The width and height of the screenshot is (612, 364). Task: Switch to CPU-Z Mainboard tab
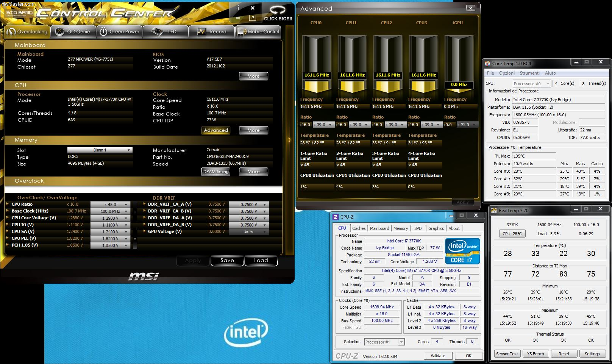tap(379, 228)
